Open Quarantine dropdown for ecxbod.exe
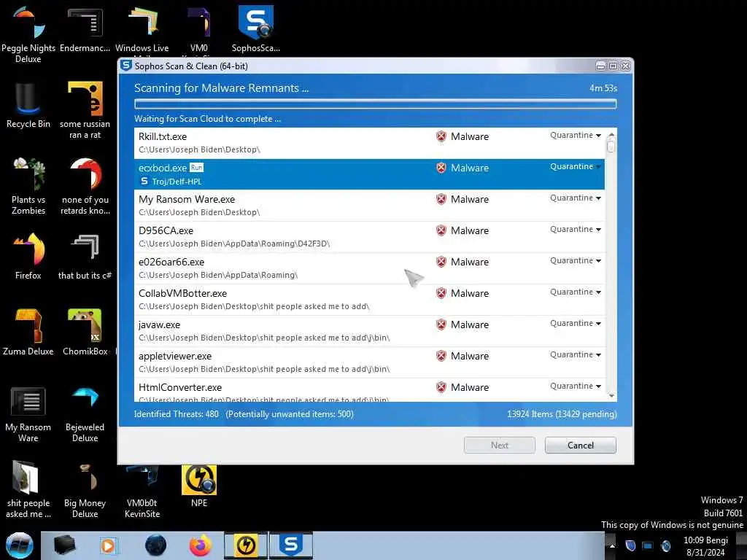This screenshot has height=560, width=747. (576, 167)
